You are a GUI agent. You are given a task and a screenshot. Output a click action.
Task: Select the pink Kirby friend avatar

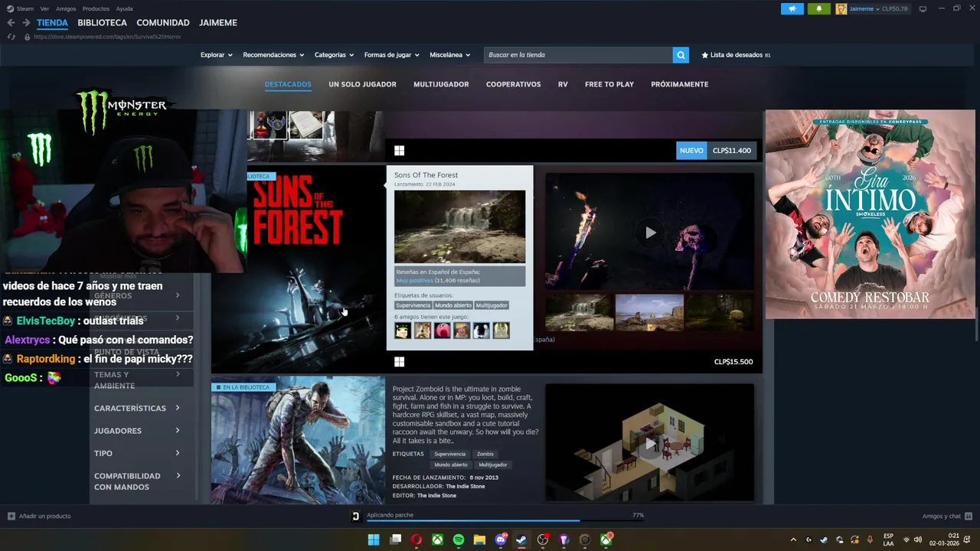coord(443,331)
